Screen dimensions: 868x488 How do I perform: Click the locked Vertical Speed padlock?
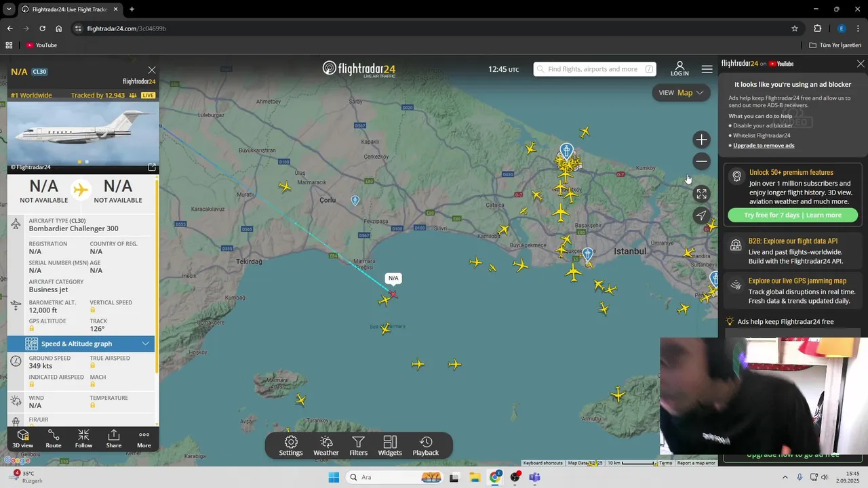click(93, 310)
